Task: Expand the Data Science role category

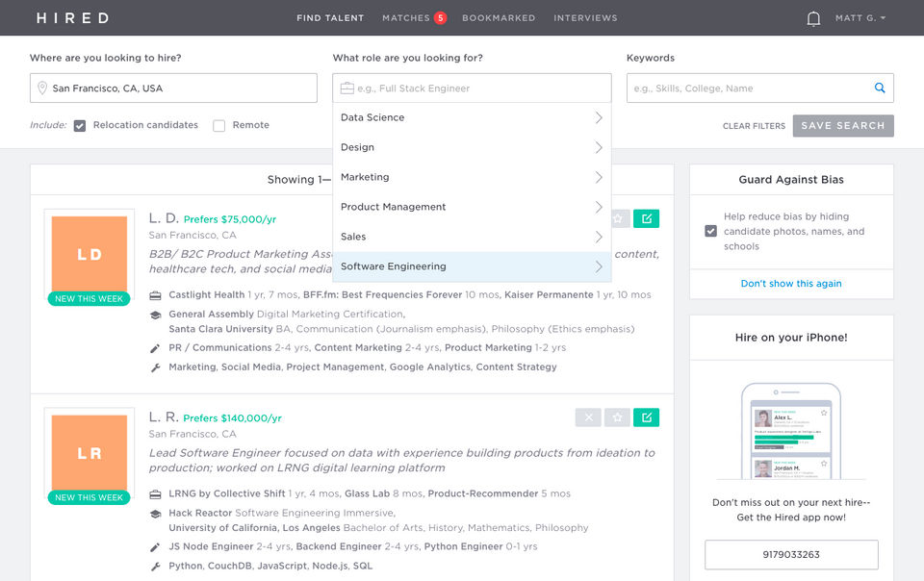Action: (x=472, y=117)
